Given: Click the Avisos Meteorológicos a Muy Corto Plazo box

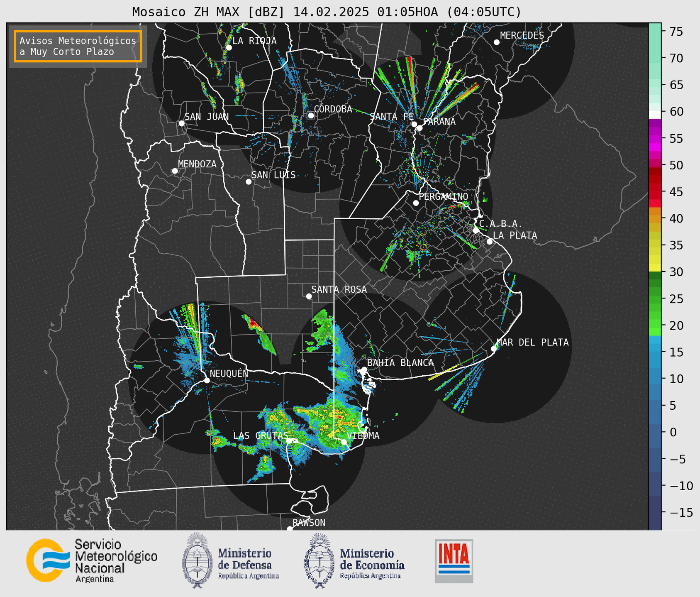Looking at the screenshot, I should pos(78,46).
